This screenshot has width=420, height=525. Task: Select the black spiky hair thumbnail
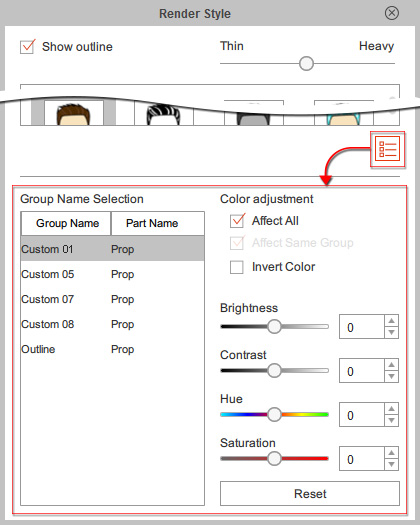click(x=164, y=114)
